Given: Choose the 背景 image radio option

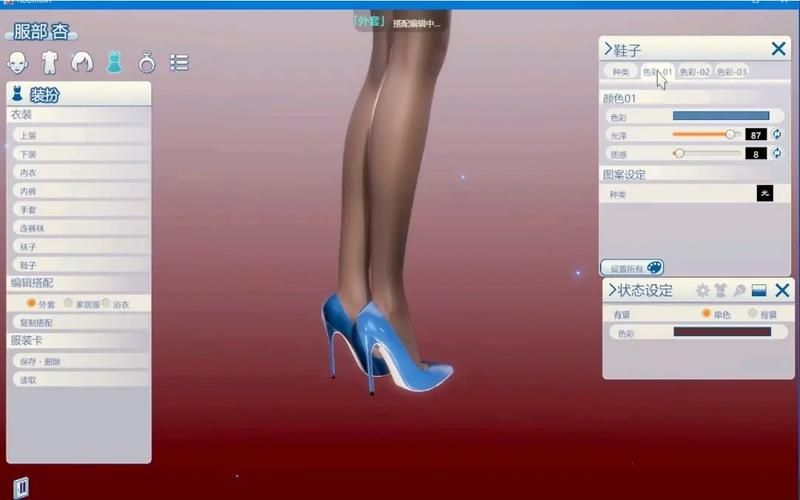Looking at the screenshot, I should point(753,313).
